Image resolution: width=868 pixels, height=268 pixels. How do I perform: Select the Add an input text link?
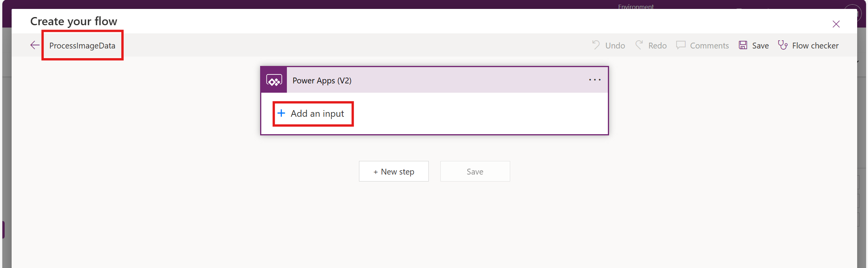tap(317, 114)
